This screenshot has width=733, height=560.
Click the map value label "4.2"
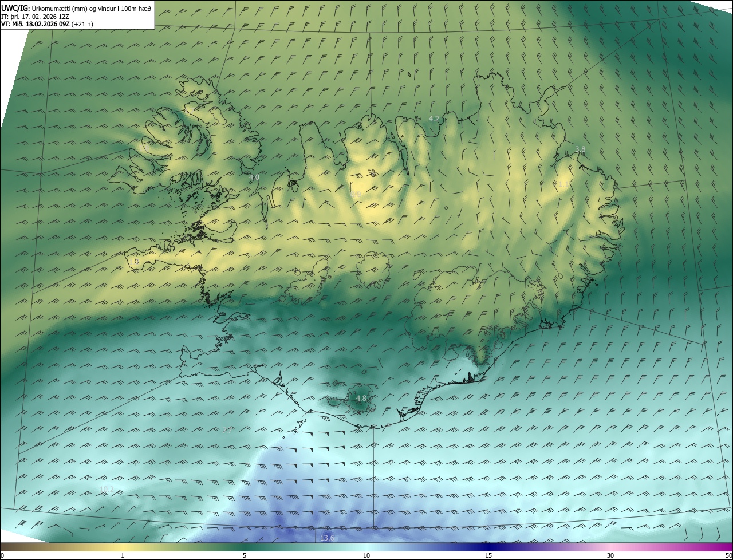(434, 119)
